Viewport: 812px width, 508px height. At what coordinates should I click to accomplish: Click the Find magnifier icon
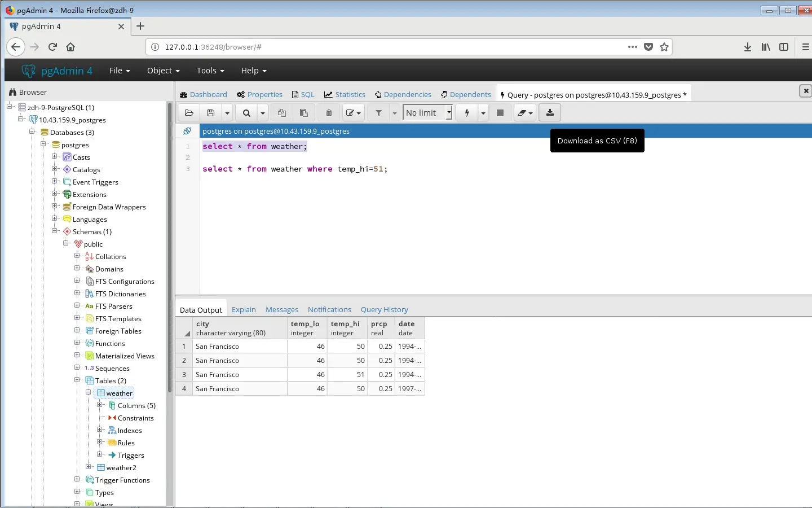click(x=246, y=113)
